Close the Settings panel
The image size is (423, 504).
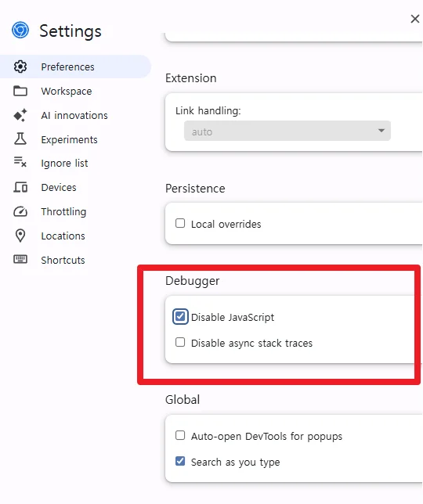pos(415,19)
